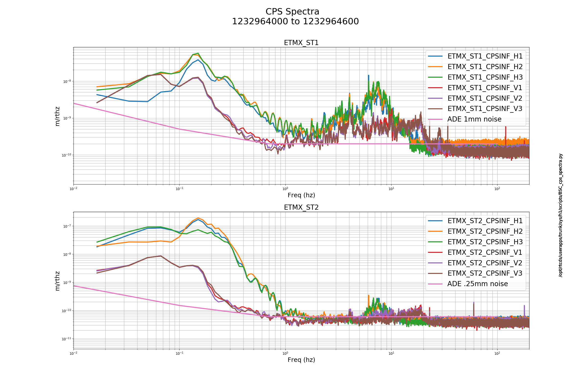Click the 10⁻⁷ y-axis tick label on the ETMX_ST2 plot

[66, 226]
